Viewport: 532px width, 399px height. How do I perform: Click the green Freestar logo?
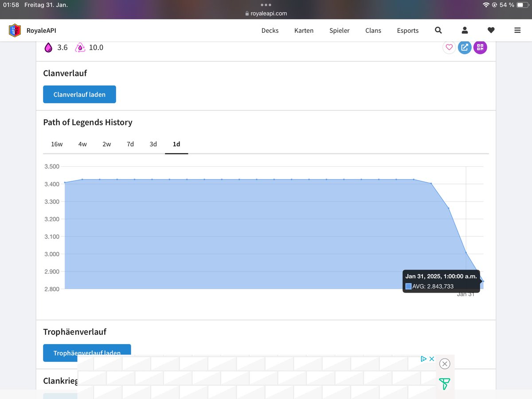pyautogui.click(x=444, y=384)
